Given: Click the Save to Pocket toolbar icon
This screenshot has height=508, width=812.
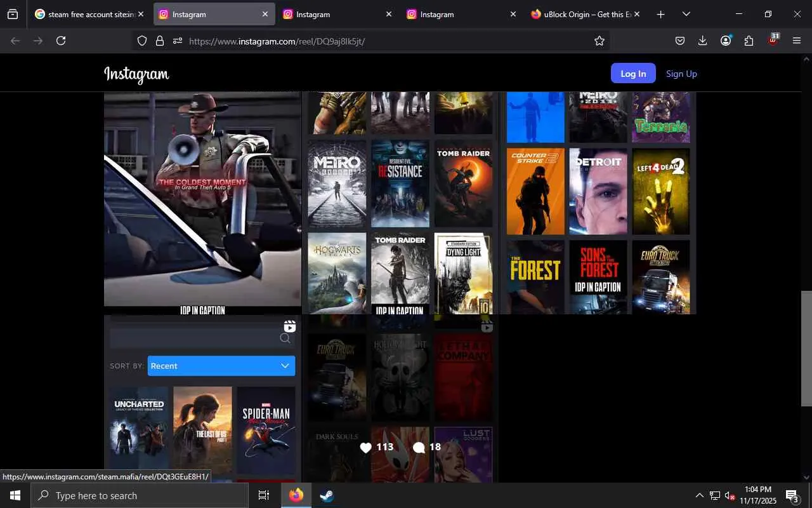Looking at the screenshot, I should [x=679, y=41].
